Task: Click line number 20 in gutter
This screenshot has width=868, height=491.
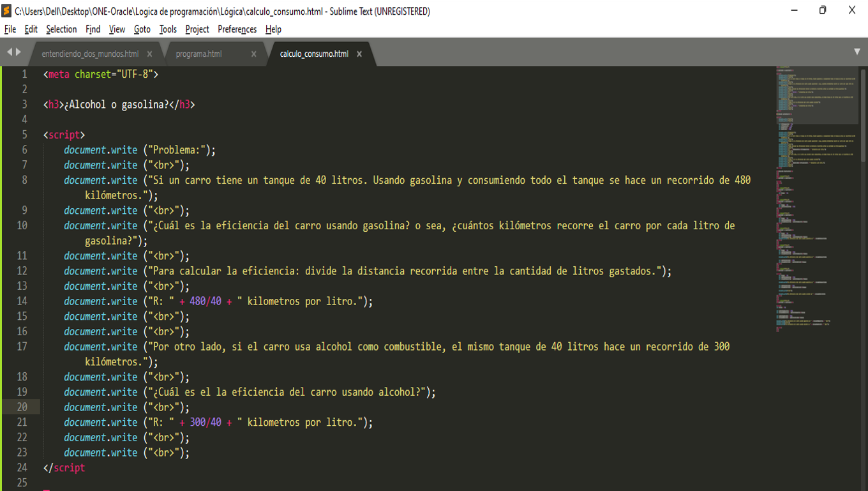Action: click(x=22, y=407)
